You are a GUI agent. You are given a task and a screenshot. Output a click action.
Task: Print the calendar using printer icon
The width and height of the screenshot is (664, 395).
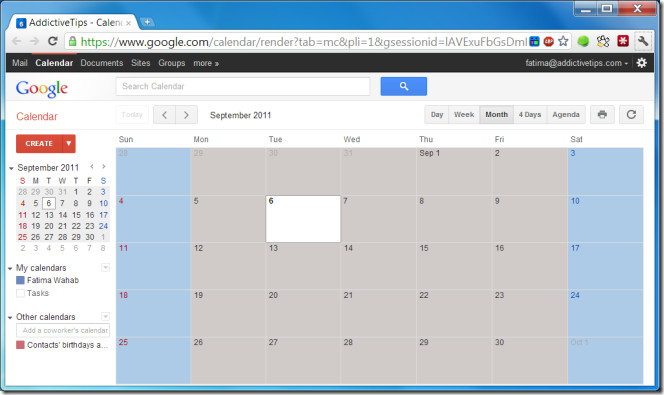(602, 115)
